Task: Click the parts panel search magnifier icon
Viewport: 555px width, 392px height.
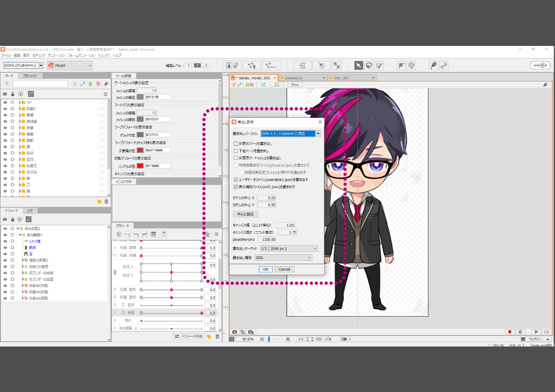Action: pyautogui.click(x=7, y=84)
